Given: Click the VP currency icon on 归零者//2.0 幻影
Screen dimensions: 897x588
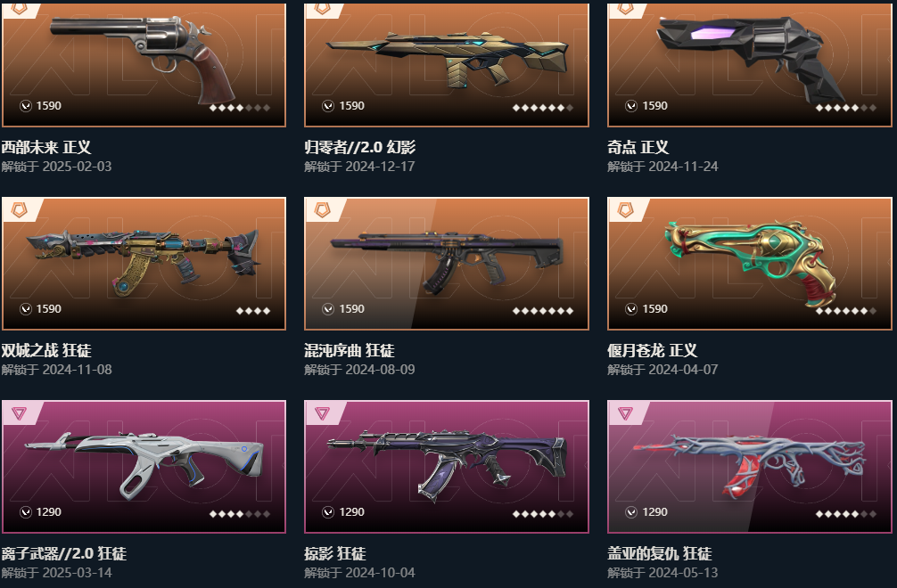Looking at the screenshot, I should (x=328, y=106).
